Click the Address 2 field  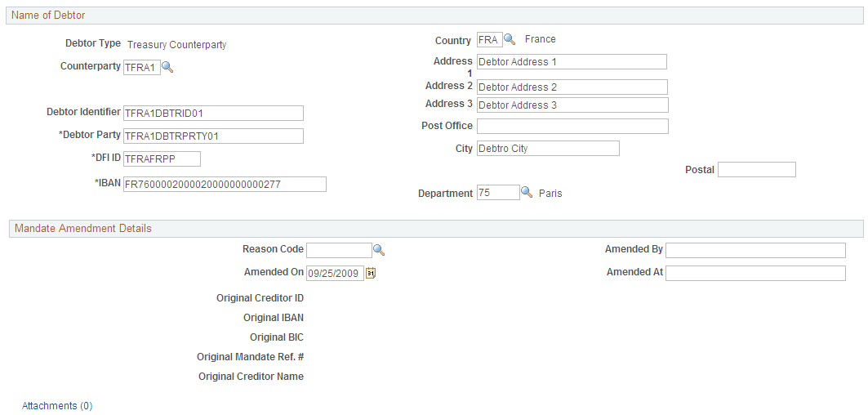click(572, 87)
